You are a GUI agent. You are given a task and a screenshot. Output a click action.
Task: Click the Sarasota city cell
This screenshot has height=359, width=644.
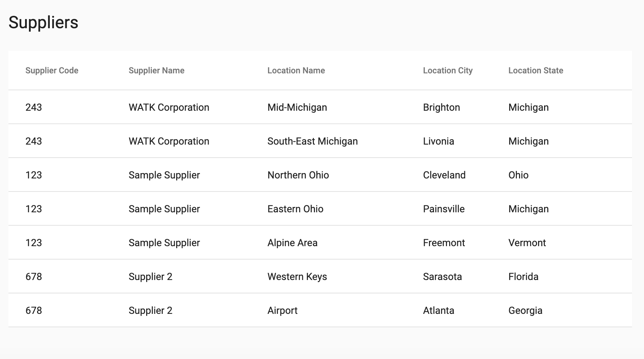[x=443, y=276]
